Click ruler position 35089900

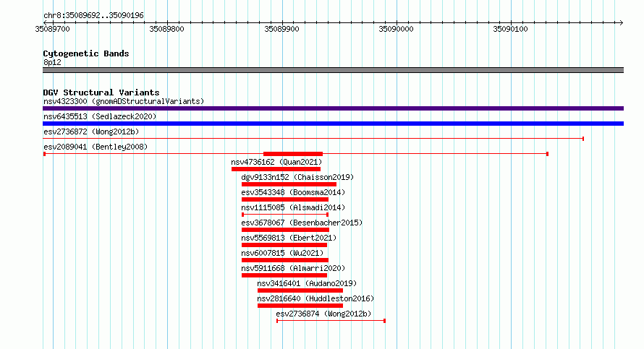tap(281, 29)
